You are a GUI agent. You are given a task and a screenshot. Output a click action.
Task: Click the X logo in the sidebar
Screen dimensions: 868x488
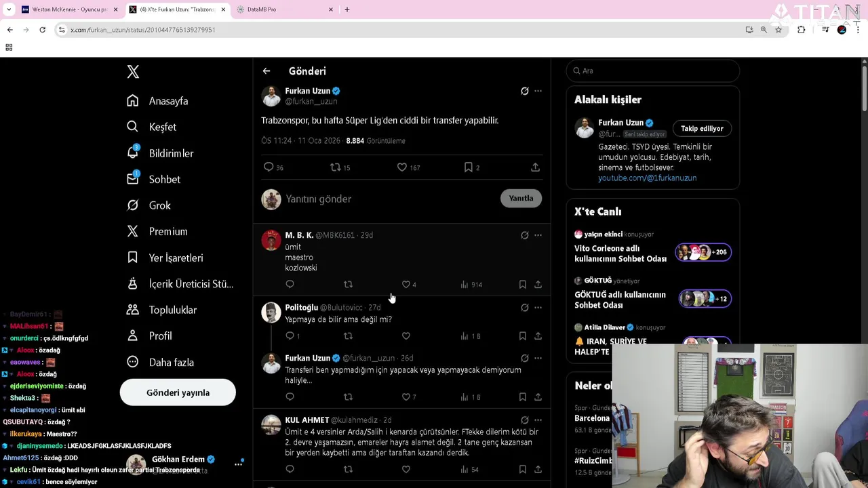pyautogui.click(x=133, y=72)
